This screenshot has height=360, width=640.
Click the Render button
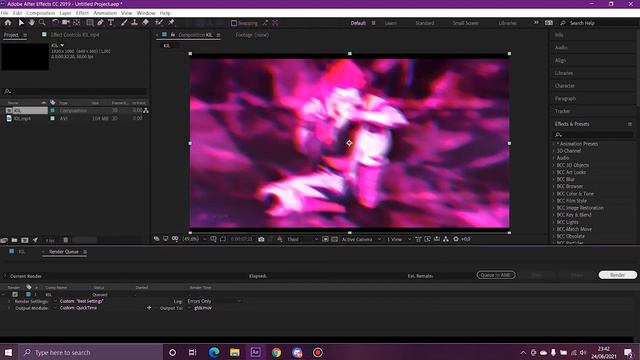618,275
